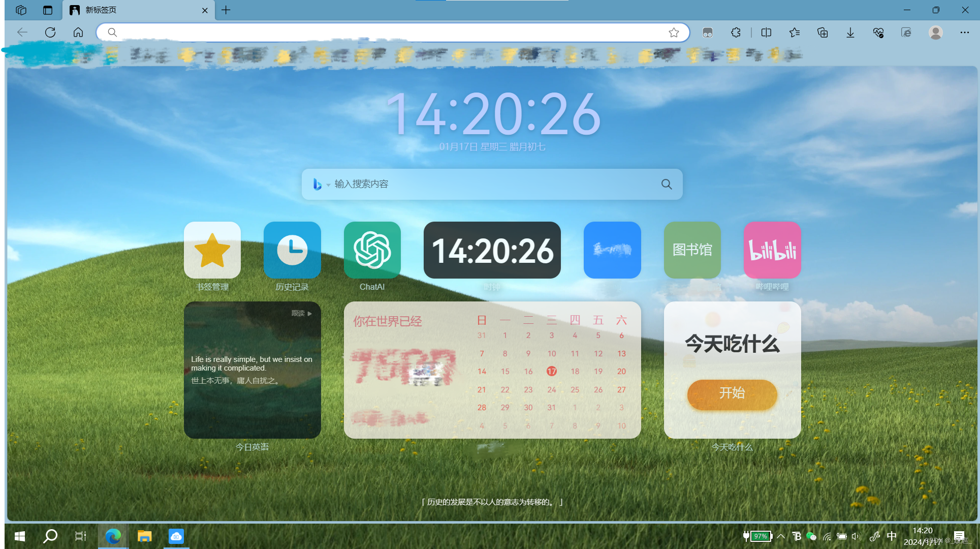The image size is (980, 549).
Task: Click the new tab plus button
Action: point(226,10)
